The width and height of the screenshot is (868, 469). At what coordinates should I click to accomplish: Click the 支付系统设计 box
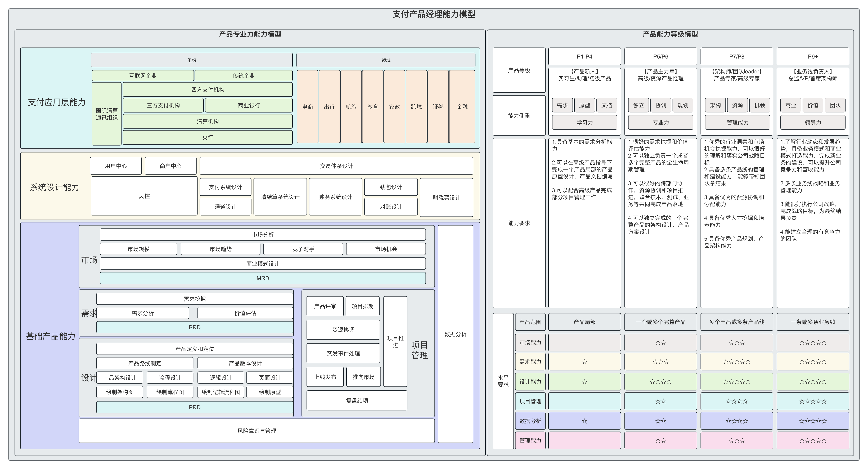[225, 187]
